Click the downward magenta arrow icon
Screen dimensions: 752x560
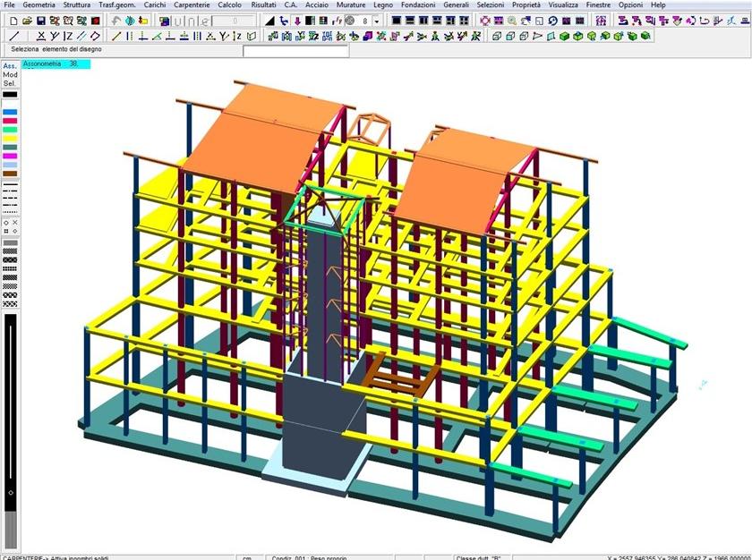297,21
